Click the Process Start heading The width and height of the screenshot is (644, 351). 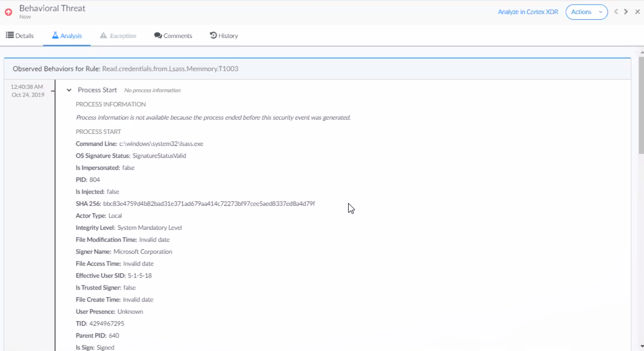click(97, 90)
